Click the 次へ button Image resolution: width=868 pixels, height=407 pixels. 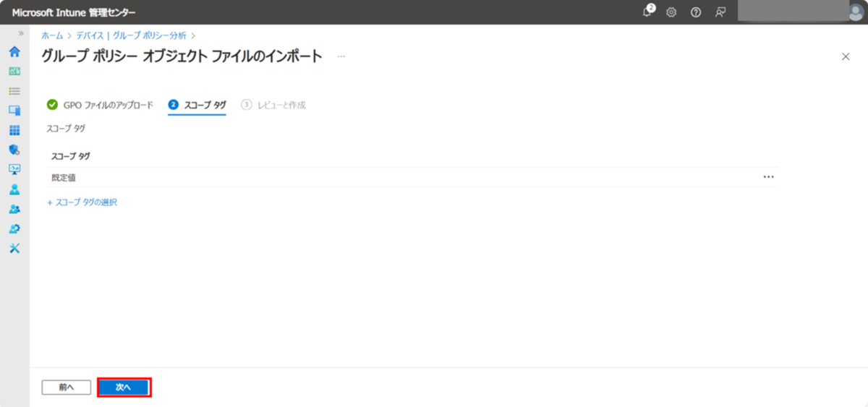[x=124, y=387]
